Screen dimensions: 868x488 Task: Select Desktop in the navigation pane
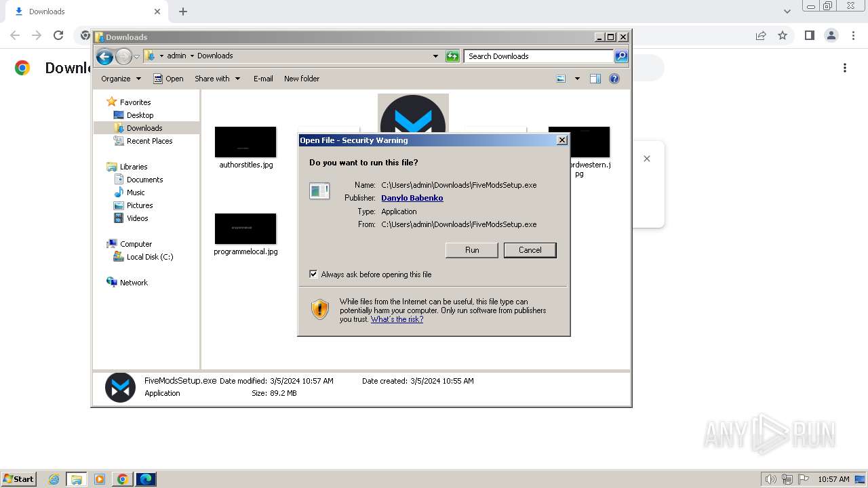(140, 115)
